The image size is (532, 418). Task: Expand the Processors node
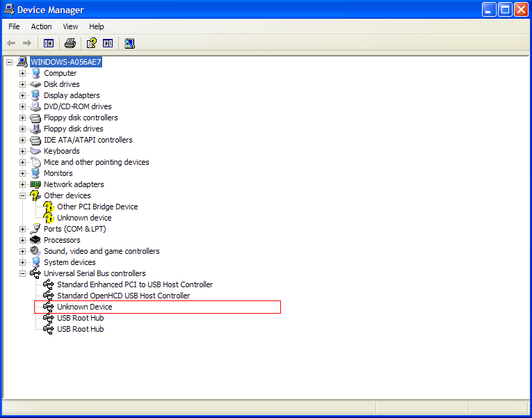pyautogui.click(x=22, y=240)
